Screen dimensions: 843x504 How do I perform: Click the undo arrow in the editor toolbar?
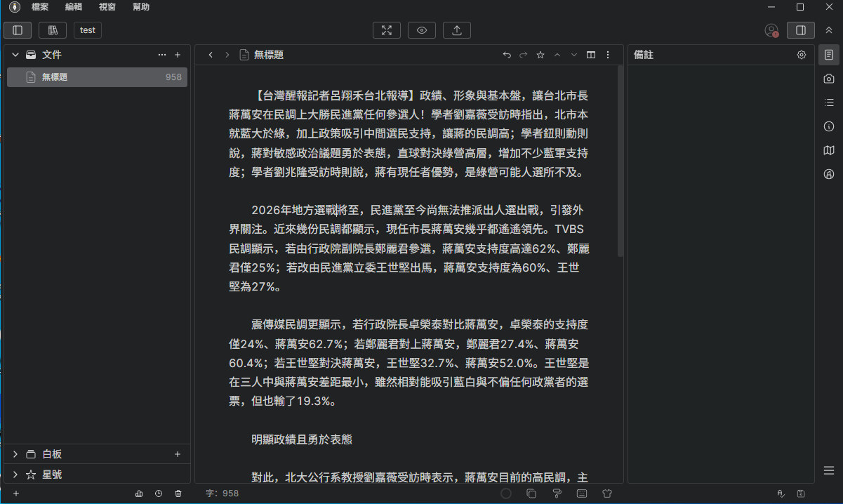coord(507,54)
